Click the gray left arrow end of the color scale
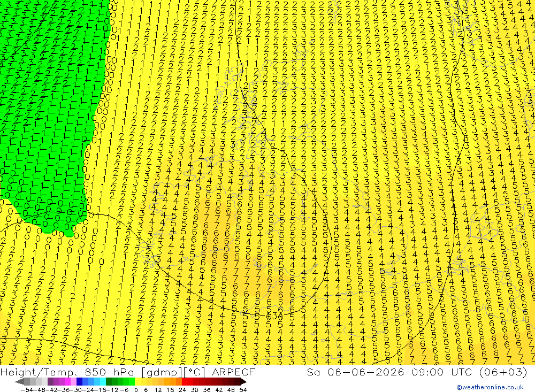Viewport: 535px width, 392px height. [20, 382]
